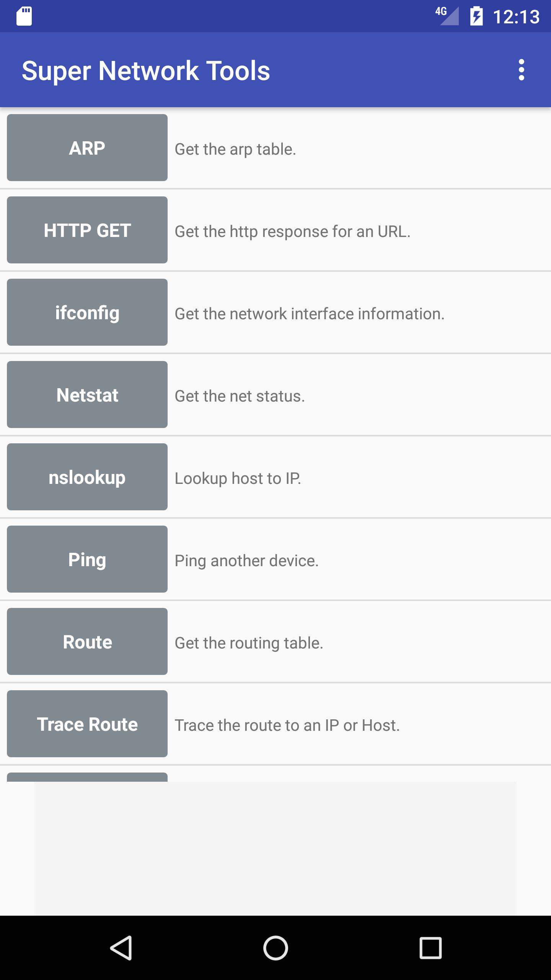
Task: Open the HTTP GET tool
Action: click(x=87, y=230)
